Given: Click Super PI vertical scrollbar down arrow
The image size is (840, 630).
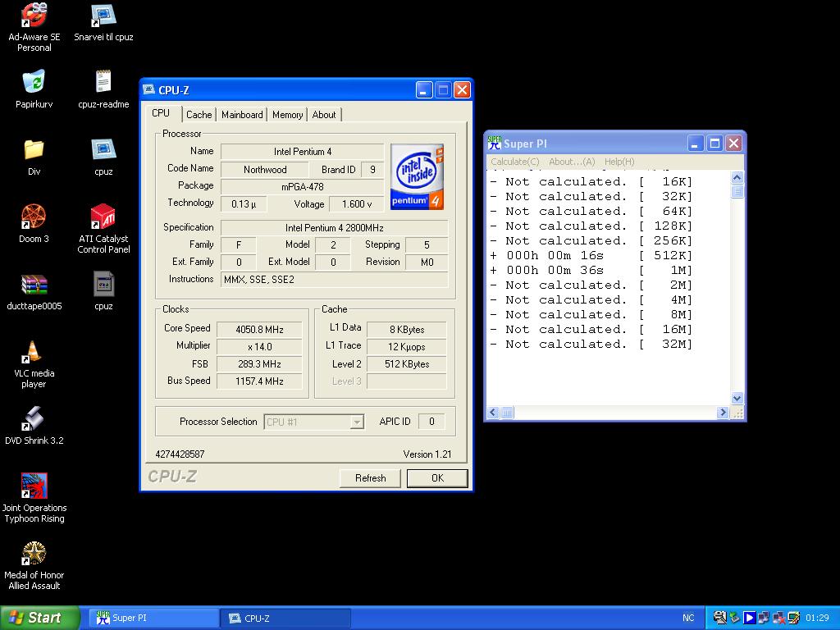Looking at the screenshot, I should [x=737, y=399].
